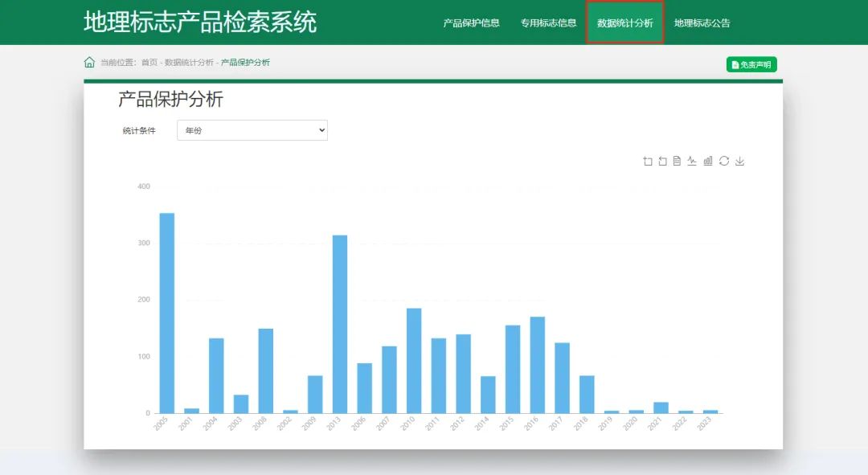Screen dimensions: 868x475
Task: Click the 2011 bar in chart
Action: tap(439, 376)
